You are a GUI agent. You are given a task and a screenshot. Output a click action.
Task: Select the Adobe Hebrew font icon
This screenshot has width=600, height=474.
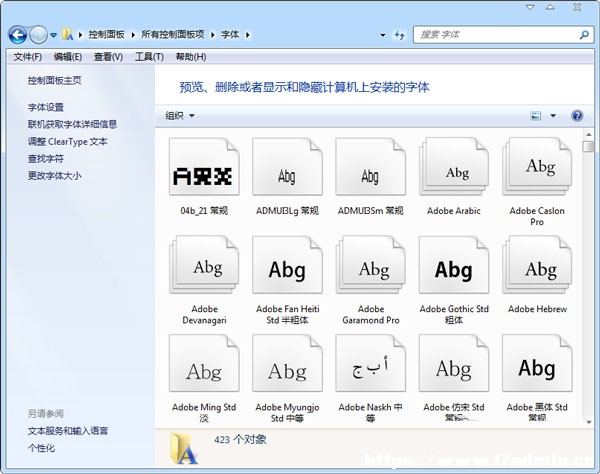[x=537, y=265]
